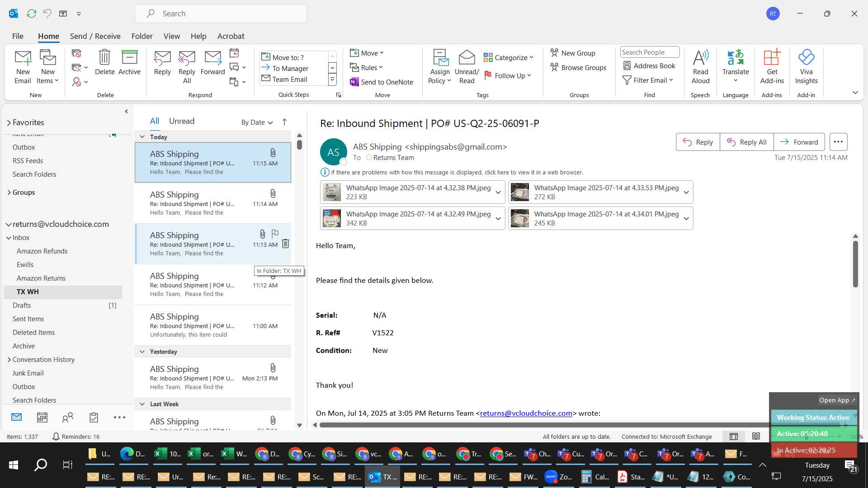Open the Move dropdown
Screen dimensions: 868x488
pos(367,53)
